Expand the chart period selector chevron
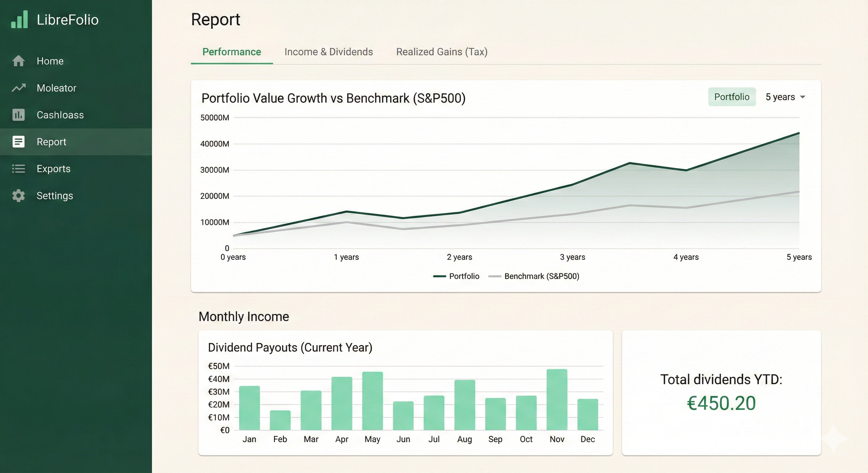The width and height of the screenshot is (868, 473). coord(803,97)
